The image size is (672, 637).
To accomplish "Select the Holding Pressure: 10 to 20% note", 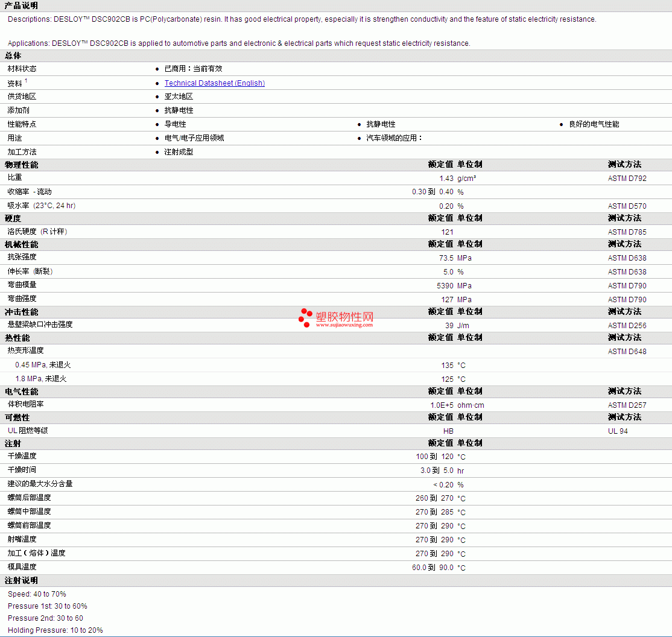I will tap(55, 630).
